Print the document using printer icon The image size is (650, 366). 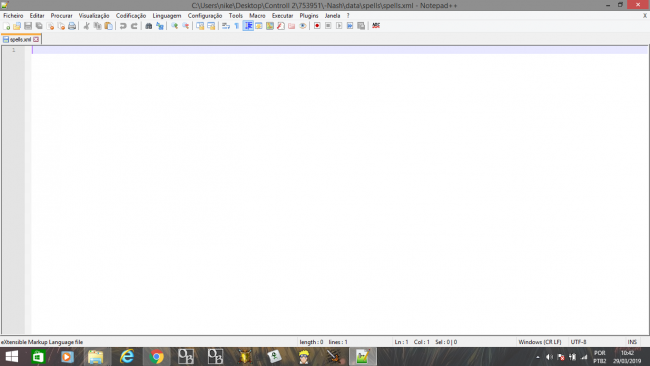(72, 26)
